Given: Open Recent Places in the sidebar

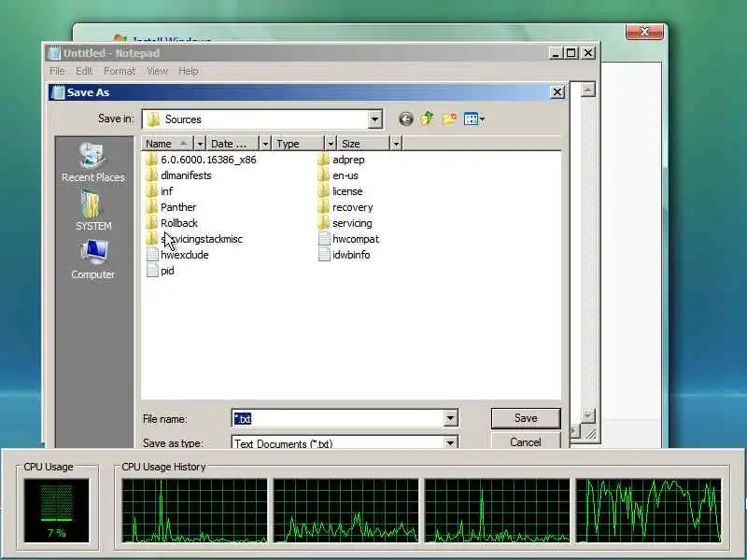Looking at the screenshot, I should (92, 162).
